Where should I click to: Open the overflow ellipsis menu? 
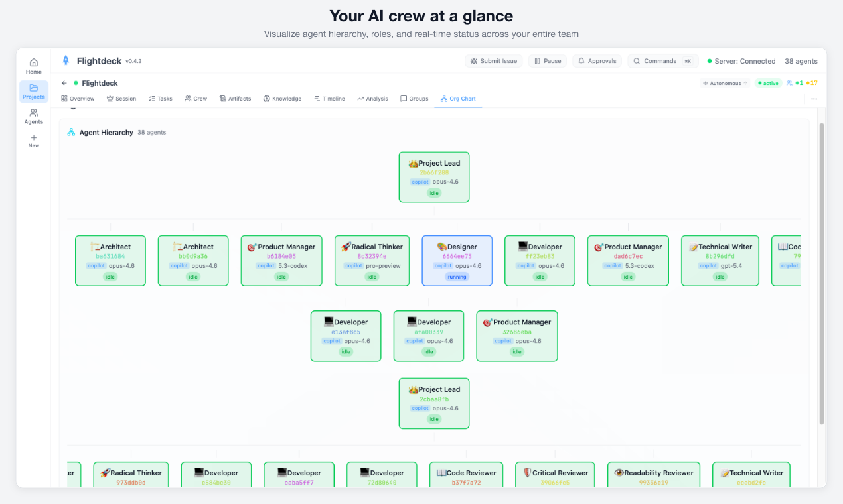pyautogui.click(x=814, y=97)
